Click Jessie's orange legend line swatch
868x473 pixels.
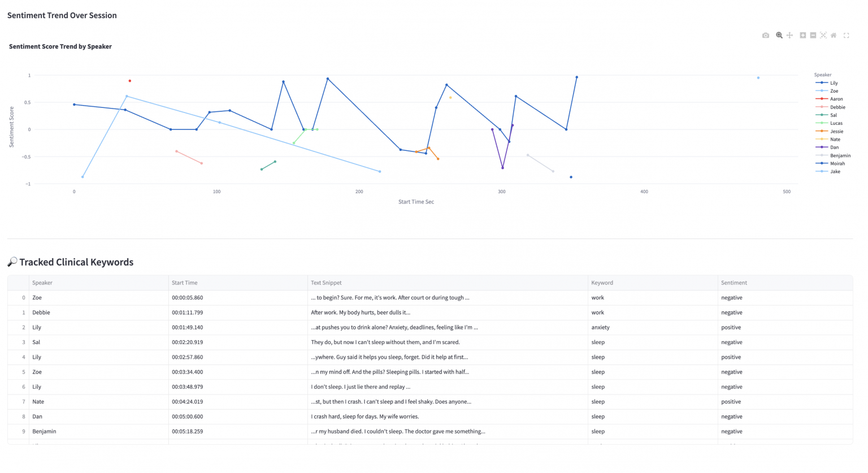[x=822, y=131]
